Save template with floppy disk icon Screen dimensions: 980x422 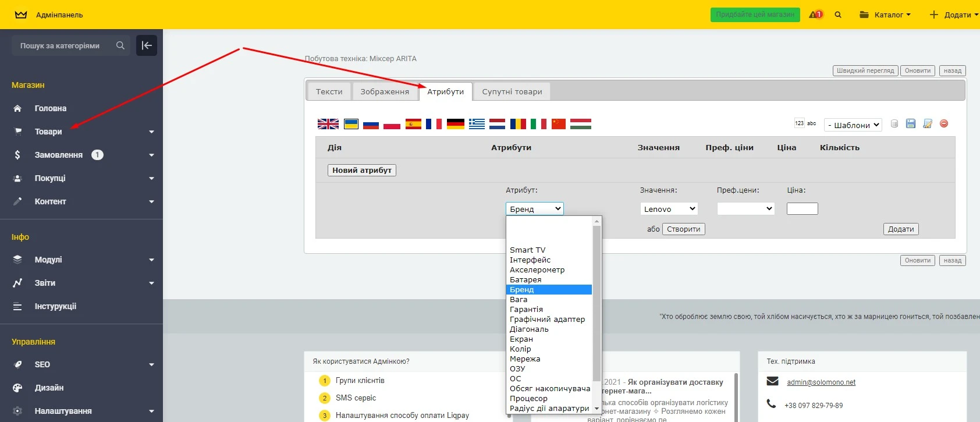[x=911, y=123]
